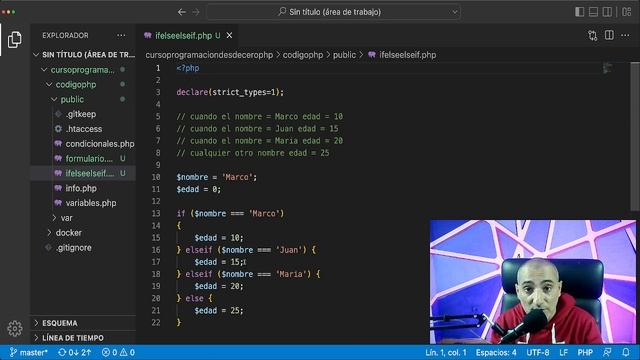The width and height of the screenshot is (640, 360).
Task: Click the codigophp breadcrumb
Action: point(303,55)
